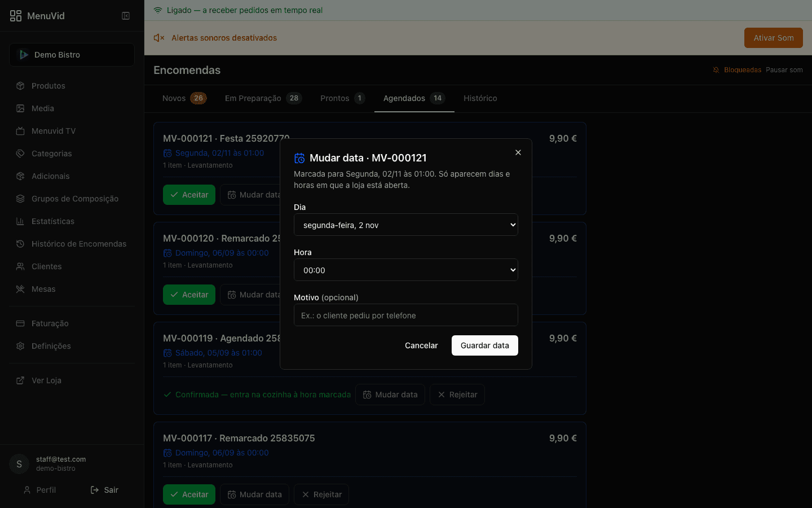Open the Dia dropdown
812x508 pixels.
click(406, 225)
